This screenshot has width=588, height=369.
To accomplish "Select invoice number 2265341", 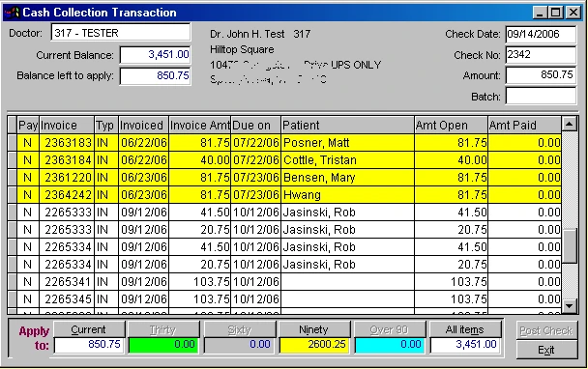I will click(67, 282).
